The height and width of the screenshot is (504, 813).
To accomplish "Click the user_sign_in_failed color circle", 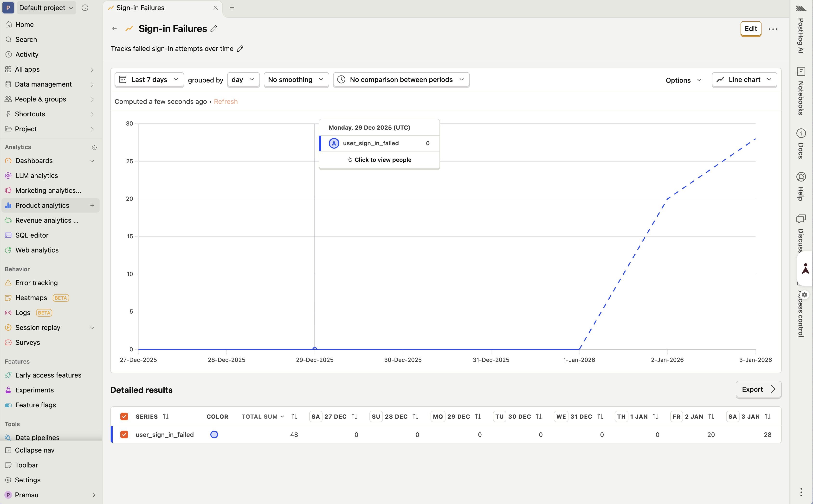I will 214,434.
